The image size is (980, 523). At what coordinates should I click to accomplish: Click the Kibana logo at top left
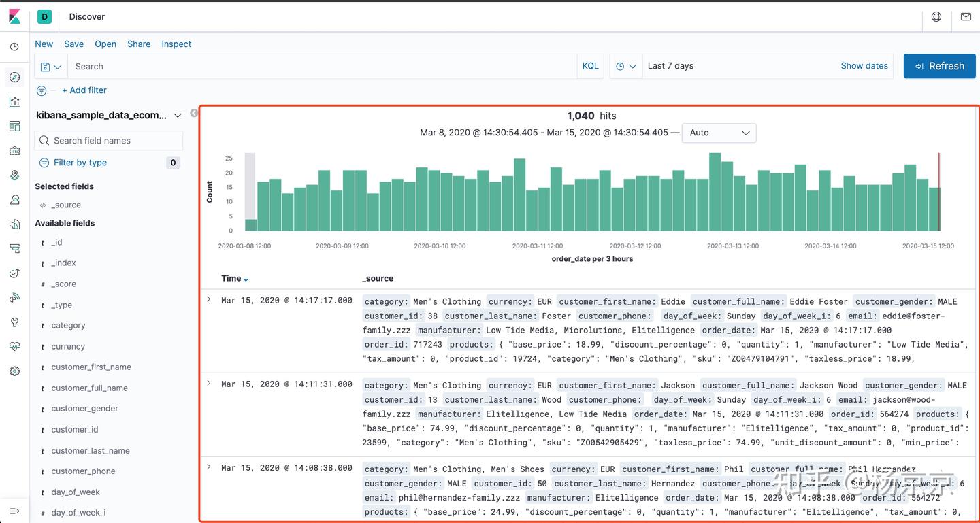(14, 17)
